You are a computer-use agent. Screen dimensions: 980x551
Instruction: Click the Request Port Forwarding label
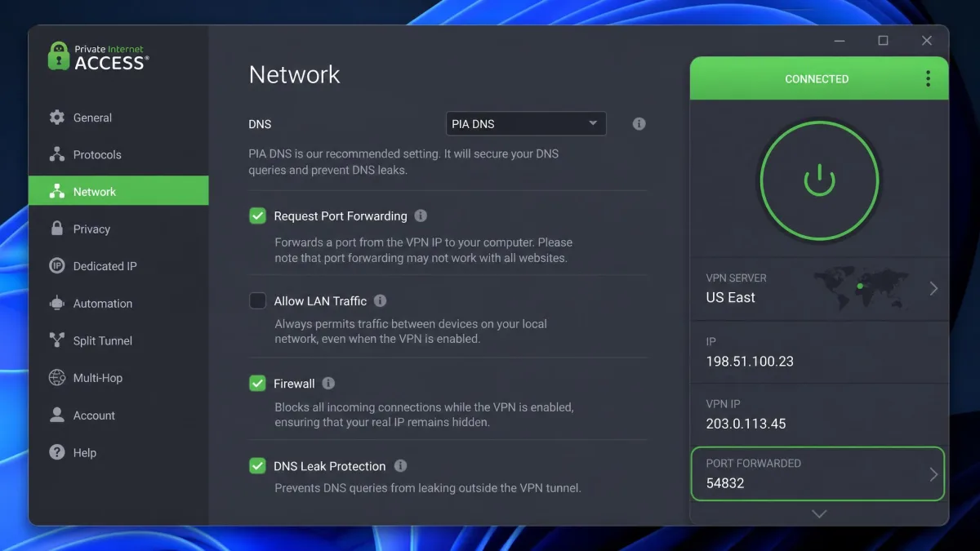(x=341, y=216)
